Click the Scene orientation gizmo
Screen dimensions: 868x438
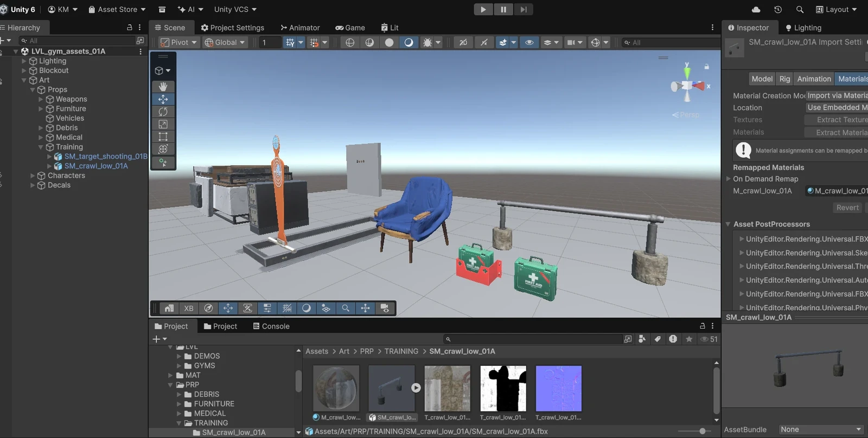(x=687, y=85)
